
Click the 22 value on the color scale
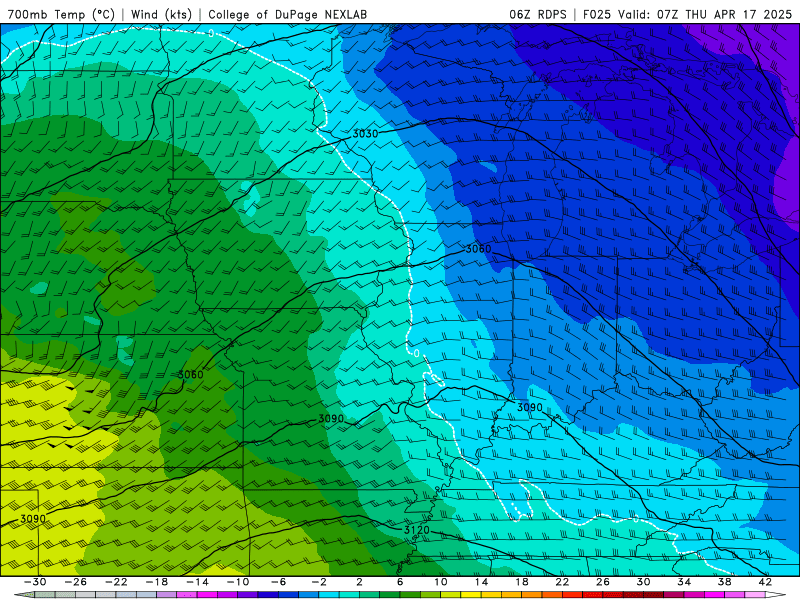coord(562,582)
